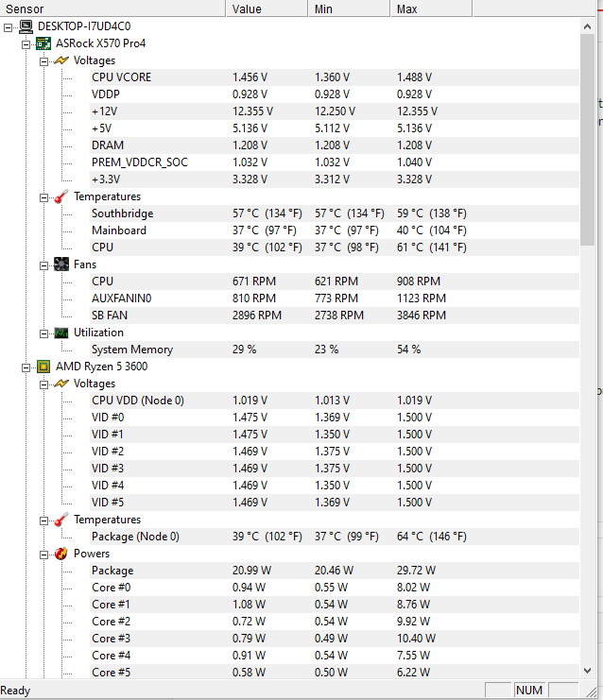The width and height of the screenshot is (603, 700).
Task: Click the 29.72 W Package max value
Action: coord(416,571)
